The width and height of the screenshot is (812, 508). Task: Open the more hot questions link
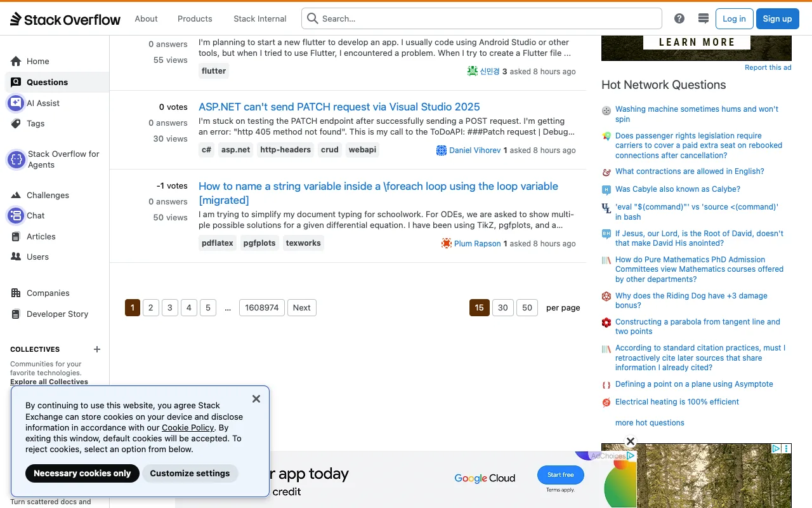click(x=650, y=422)
